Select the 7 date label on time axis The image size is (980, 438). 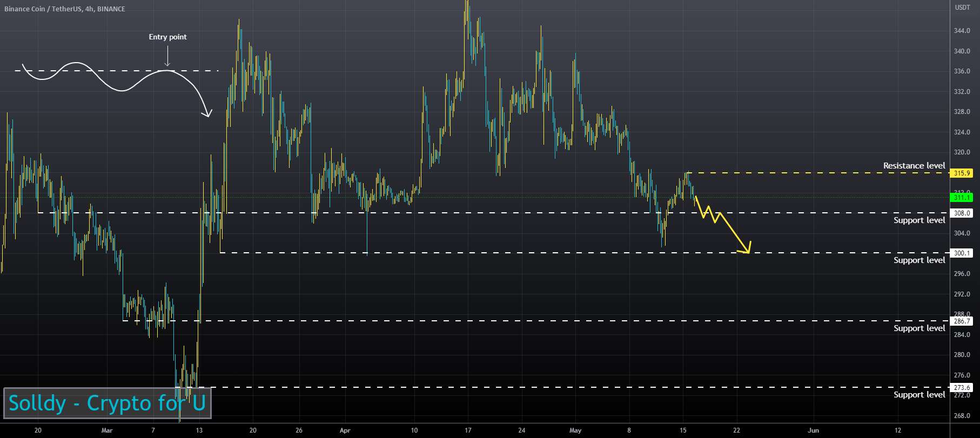153,430
